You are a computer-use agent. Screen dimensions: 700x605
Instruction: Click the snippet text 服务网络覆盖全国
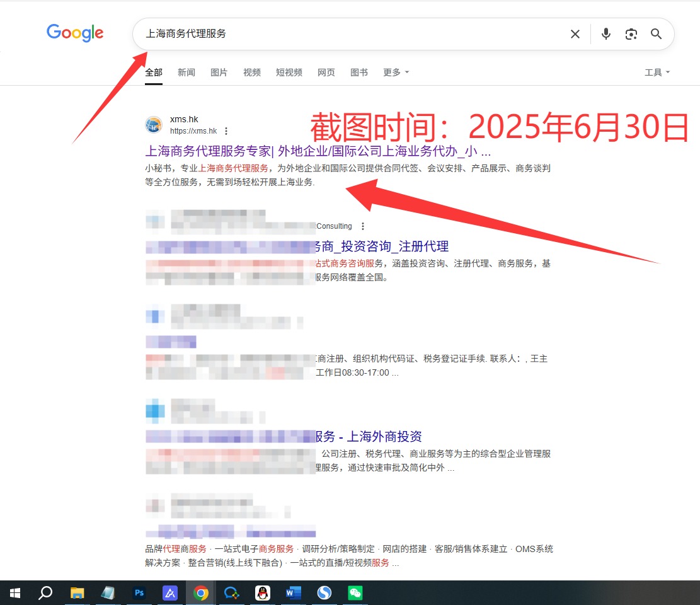[x=352, y=277]
